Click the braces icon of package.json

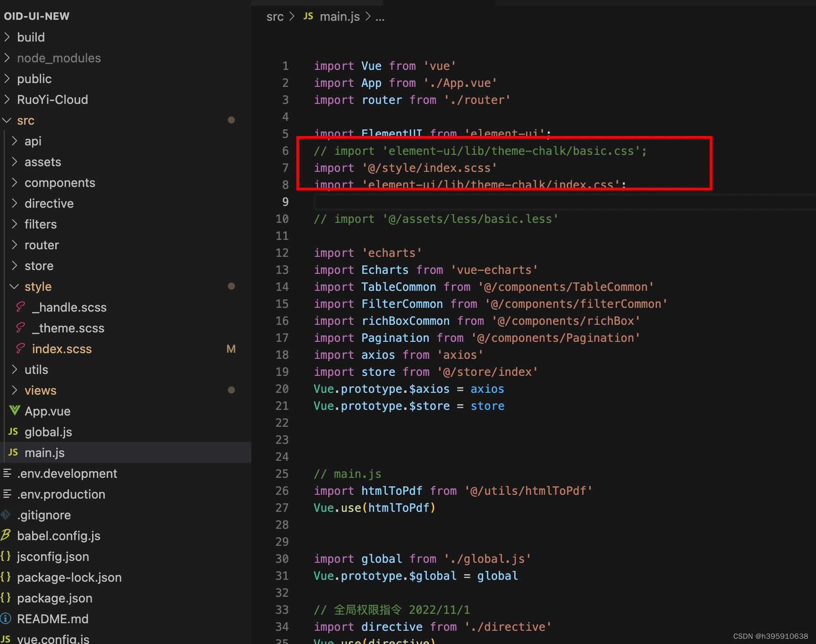click(x=6, y=598)
